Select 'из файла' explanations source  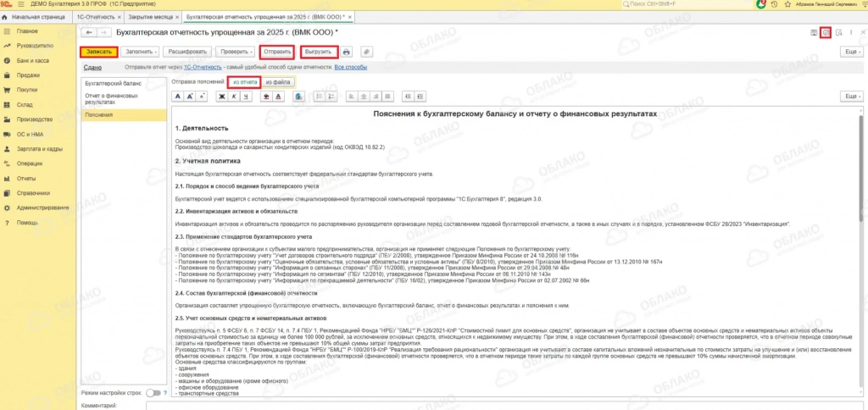click(x=278, y=82)
